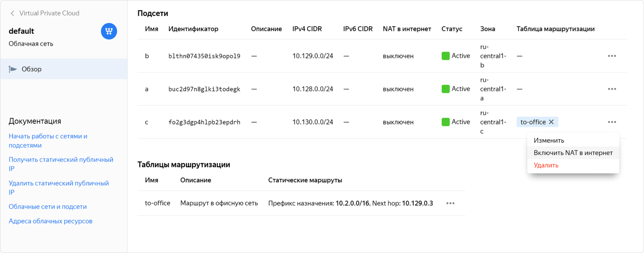The height and width of the screenshot is (253, 644).
Task: Go back using Virtual Private Cloud arrow
Action: point(12,13)
